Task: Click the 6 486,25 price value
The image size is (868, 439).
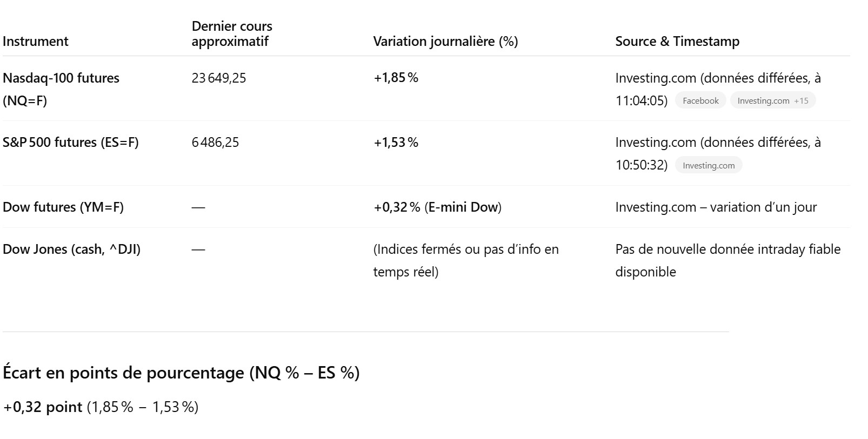Action: point(215,143)
